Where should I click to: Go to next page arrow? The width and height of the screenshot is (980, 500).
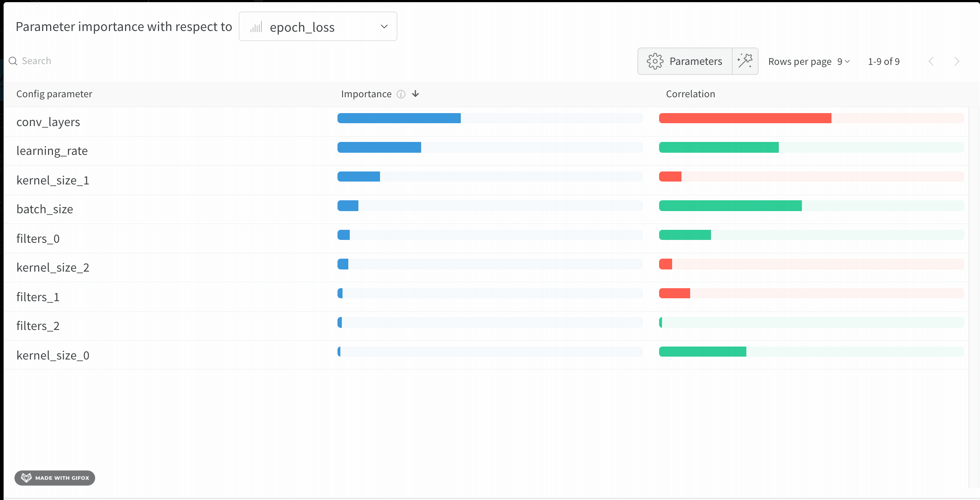[957, 62]
